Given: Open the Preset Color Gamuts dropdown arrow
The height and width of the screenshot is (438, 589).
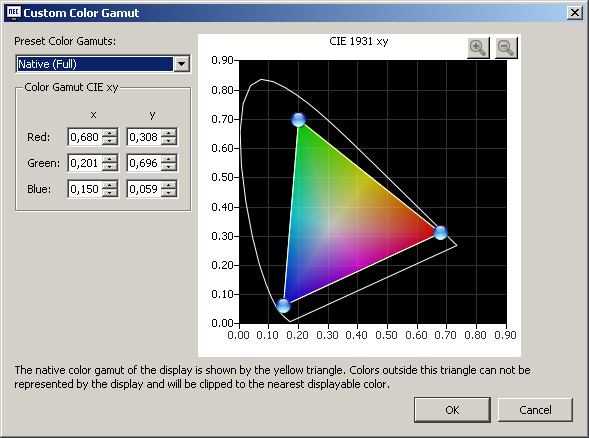Looking at the screenshot, I should tap(181, 64).
